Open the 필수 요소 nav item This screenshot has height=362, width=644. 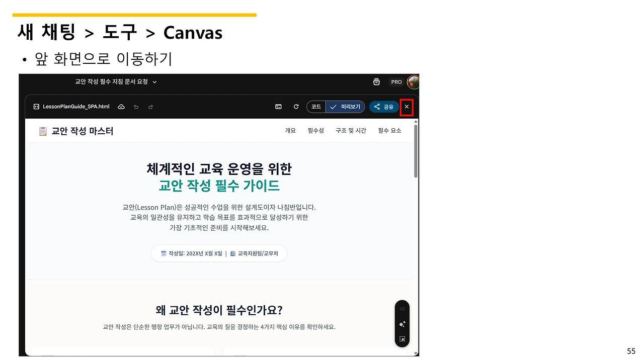(390, 131)
